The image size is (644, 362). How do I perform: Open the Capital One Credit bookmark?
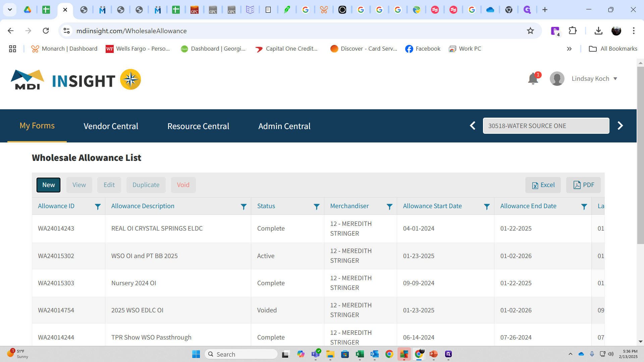pyautogui.click(x=286, y=49)
